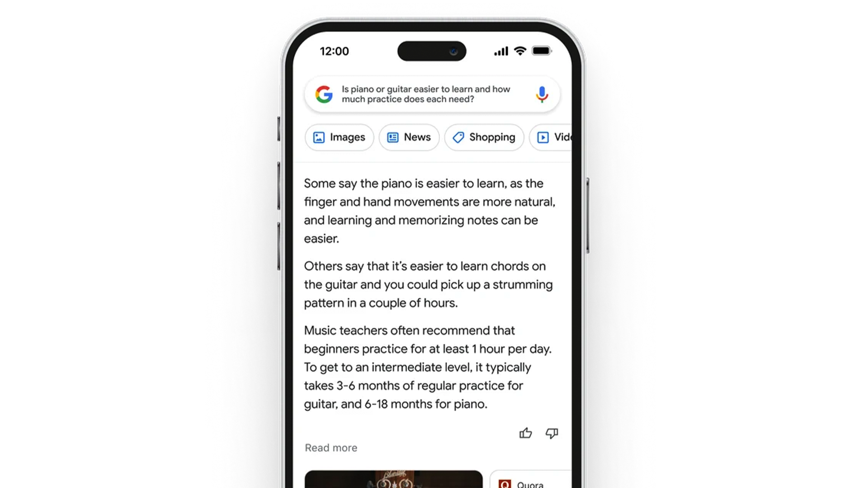The height and width of the screenshot is (488, 868).
Task: Expand the 'Read more' section
Action: (x=330, y=447)
